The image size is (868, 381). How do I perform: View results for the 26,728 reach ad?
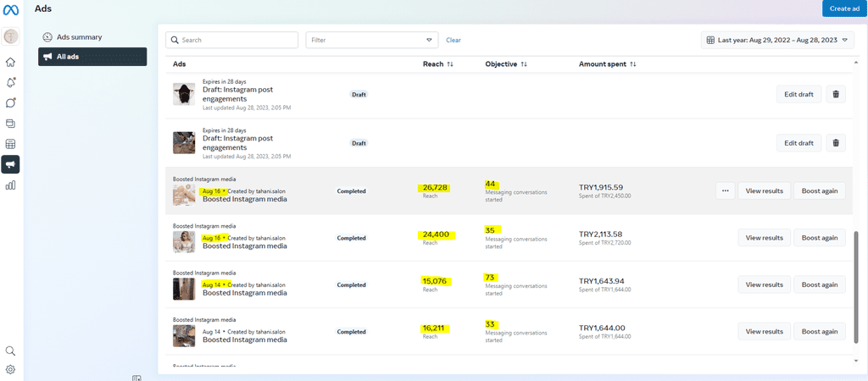pos(764,190)
